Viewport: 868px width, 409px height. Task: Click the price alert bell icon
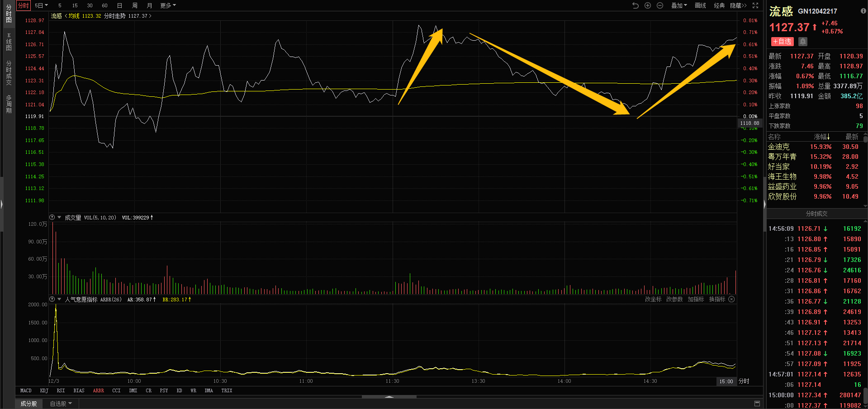[803, 42]
